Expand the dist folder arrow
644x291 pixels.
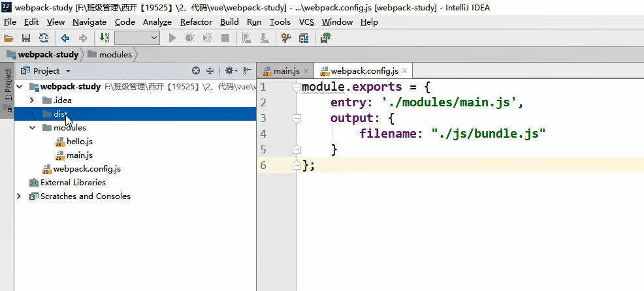pyautogui.click(x=32, y=114)
